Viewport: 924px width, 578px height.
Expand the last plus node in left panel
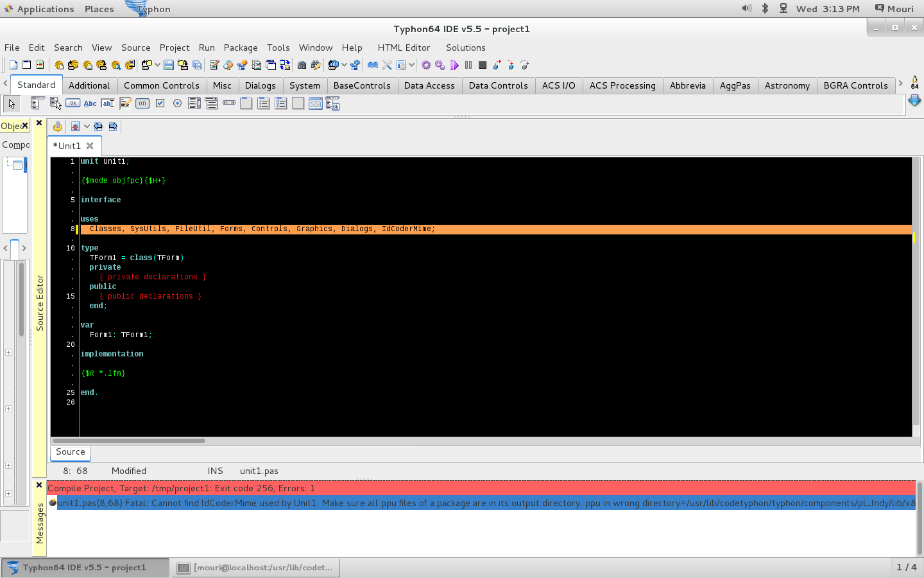[x=8, y=493]
